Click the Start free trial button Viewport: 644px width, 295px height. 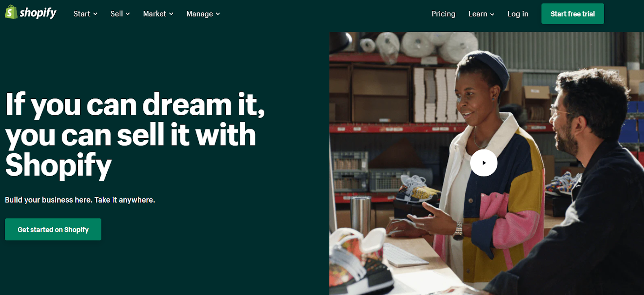572,14
